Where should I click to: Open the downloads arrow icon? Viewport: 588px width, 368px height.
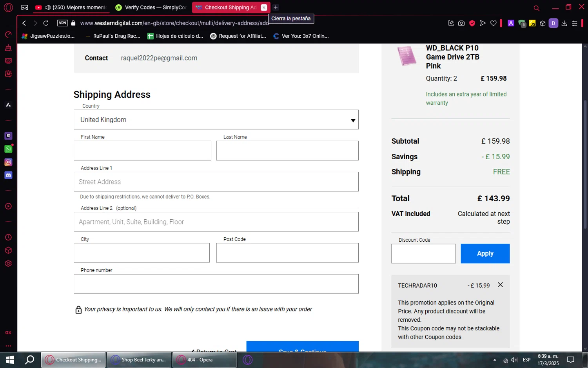[x=564, y=23]
